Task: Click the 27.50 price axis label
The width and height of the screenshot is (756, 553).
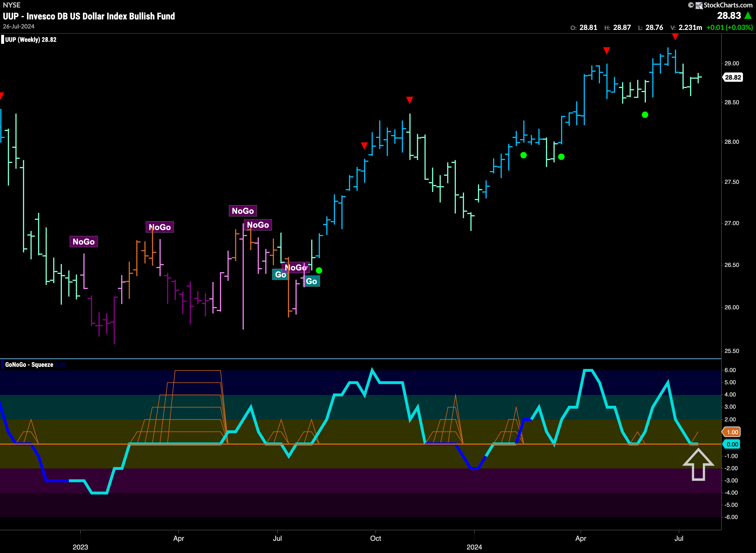Action: click(x=732, y=182)
